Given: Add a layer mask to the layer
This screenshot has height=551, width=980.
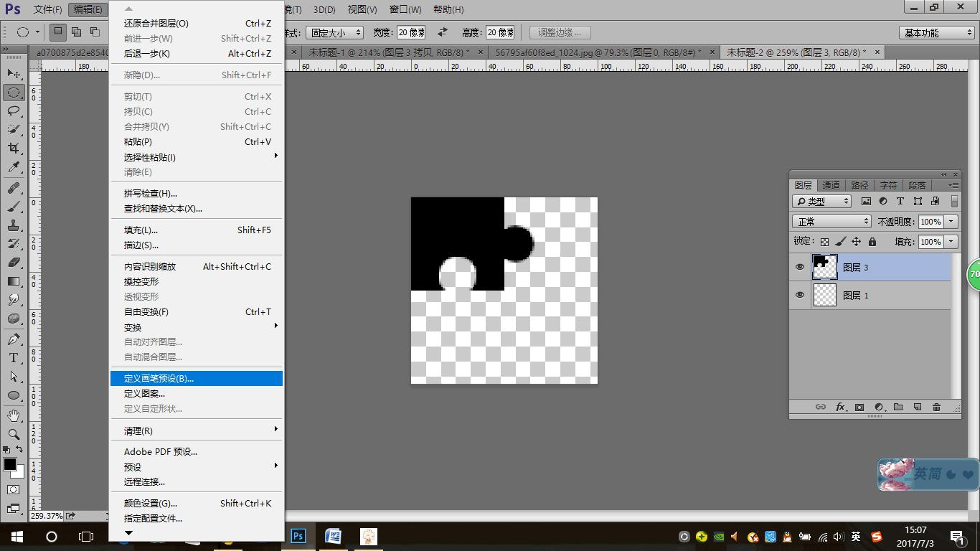Looking at the screenshot, I should [859, 407].
